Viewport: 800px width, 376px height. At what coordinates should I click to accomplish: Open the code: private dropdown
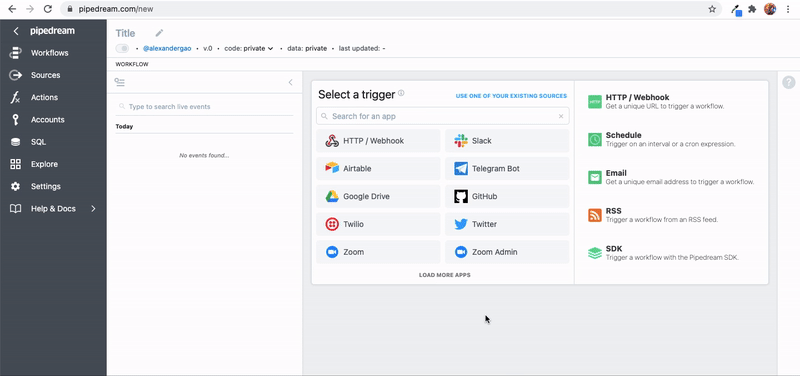[249, 48]
